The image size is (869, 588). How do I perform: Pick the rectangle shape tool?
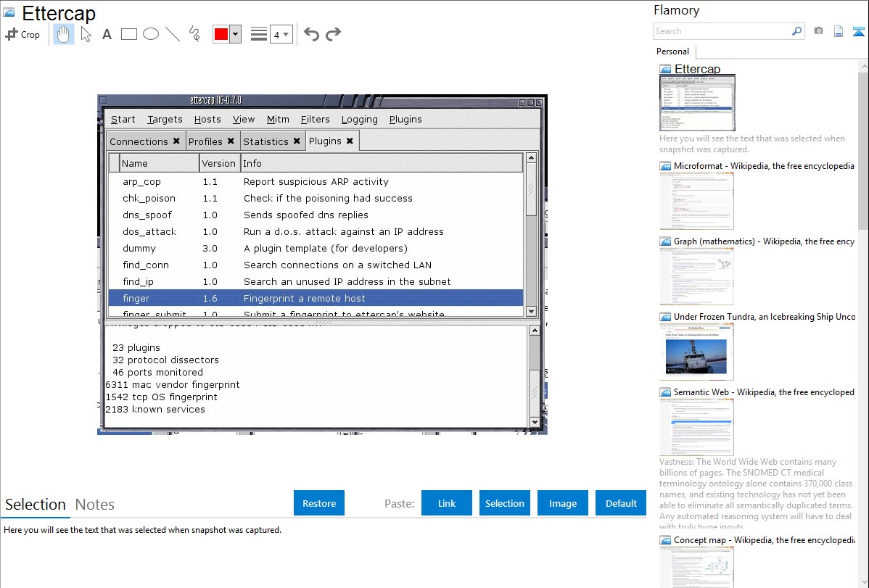click(x=129, y=34)
